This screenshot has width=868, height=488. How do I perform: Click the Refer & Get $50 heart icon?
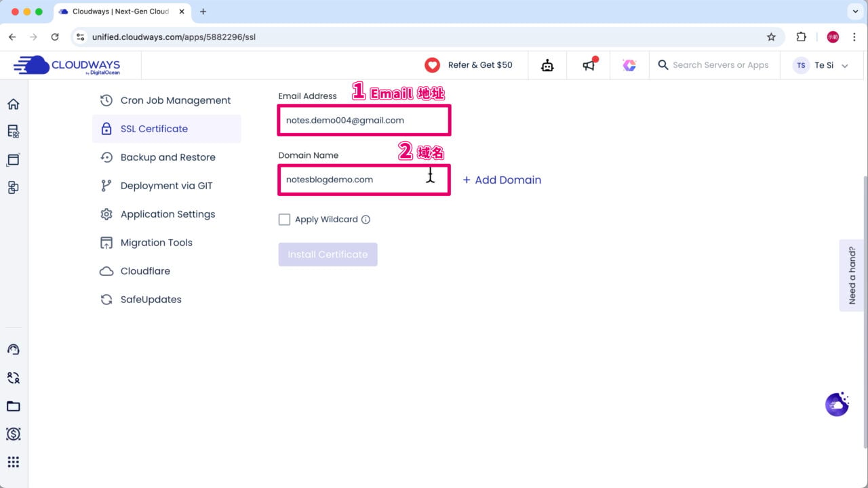432,65
